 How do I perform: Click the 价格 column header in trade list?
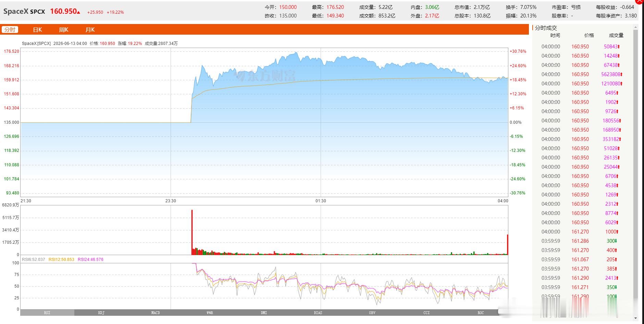(x=589, y=35)
